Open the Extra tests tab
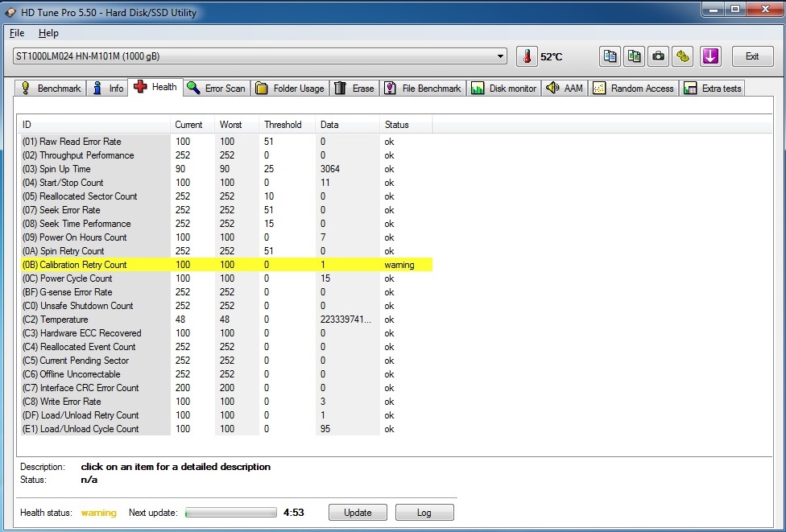 click(x=712, y=89)
